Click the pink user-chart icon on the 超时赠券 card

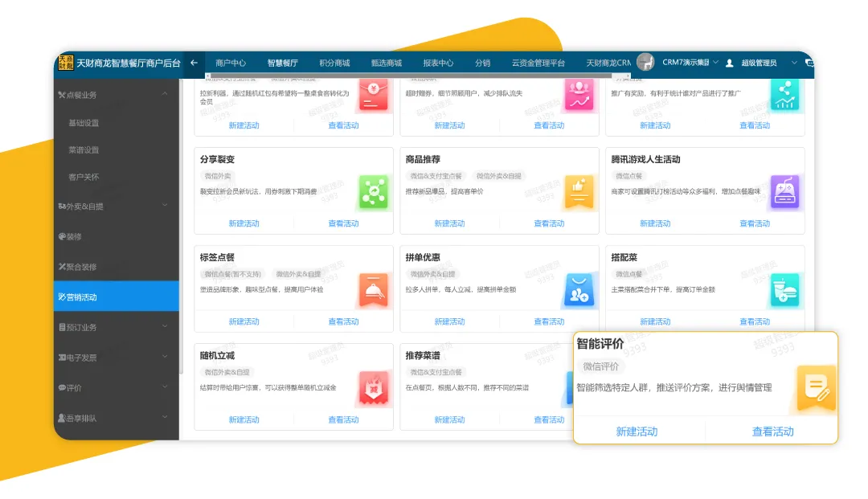[579, 95]
